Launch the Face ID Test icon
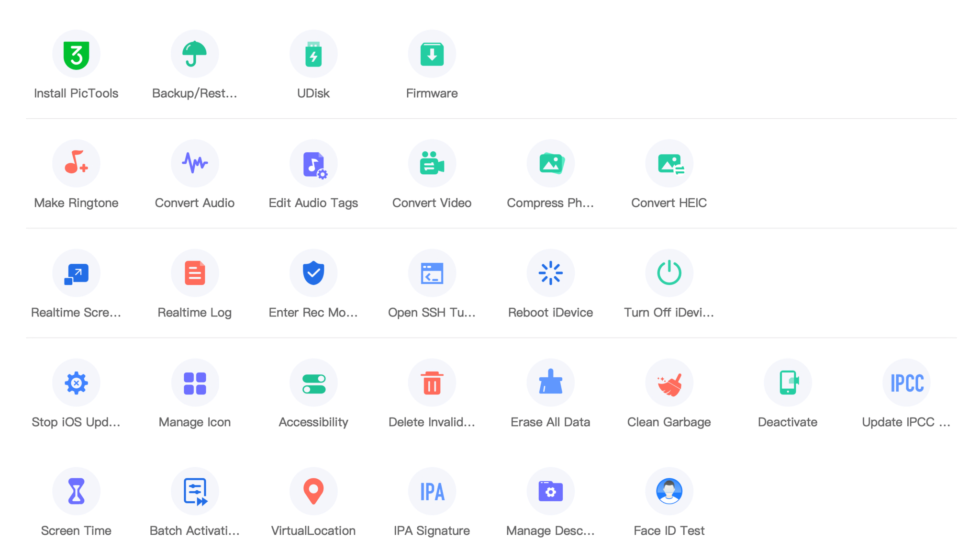The width and height of the screenshot is (980, 552). [669, 491]
